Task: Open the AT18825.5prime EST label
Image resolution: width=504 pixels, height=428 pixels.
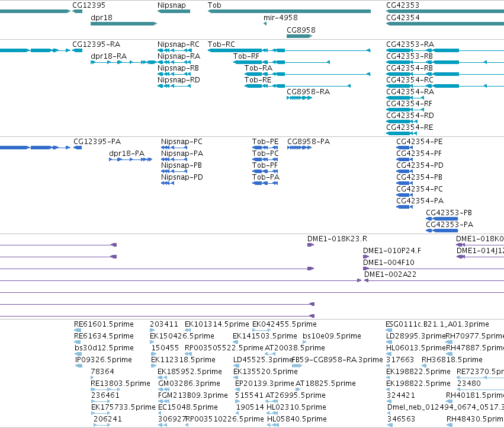Action: [326, 384]
